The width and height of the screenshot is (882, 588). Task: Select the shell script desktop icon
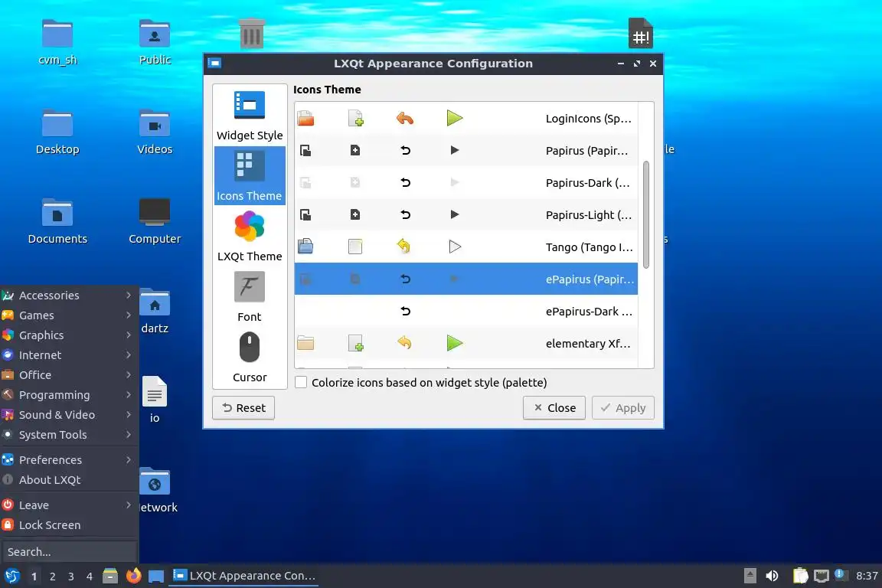tap(641, 33)
